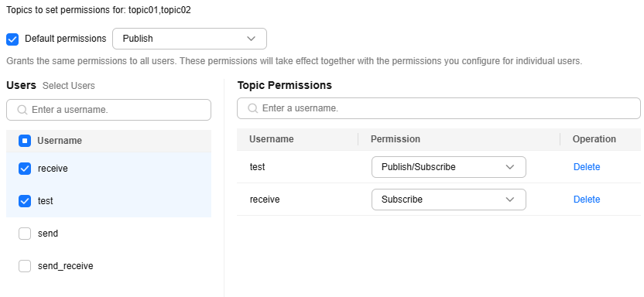Select the send_receive user checkbox
644x297 pixels.
[25, 266]
